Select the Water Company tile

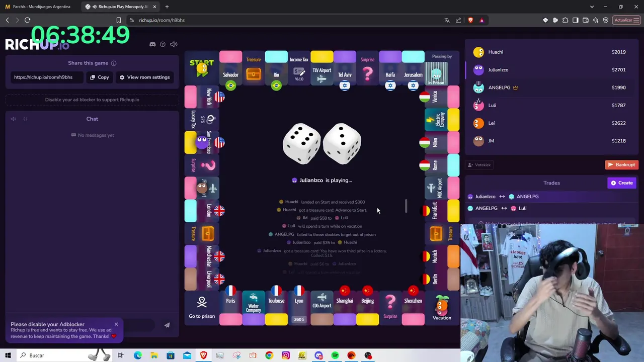[254, 308]
